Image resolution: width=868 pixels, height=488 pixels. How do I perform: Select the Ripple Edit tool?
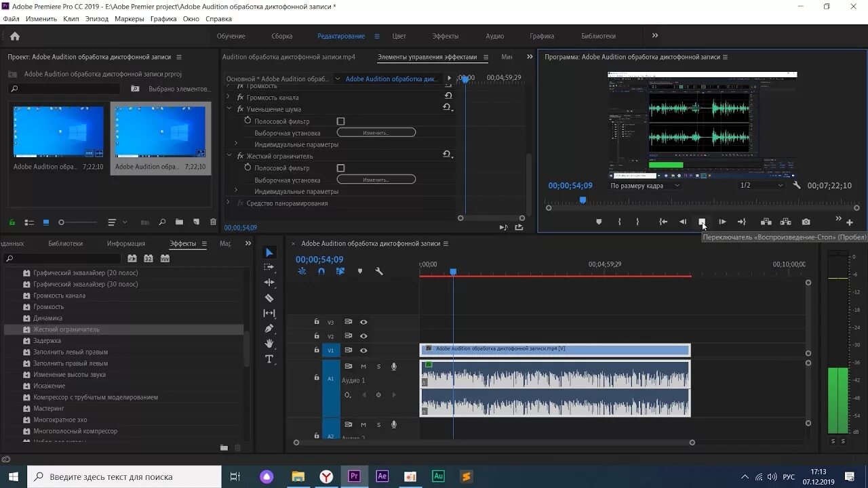tap(269, 282)
